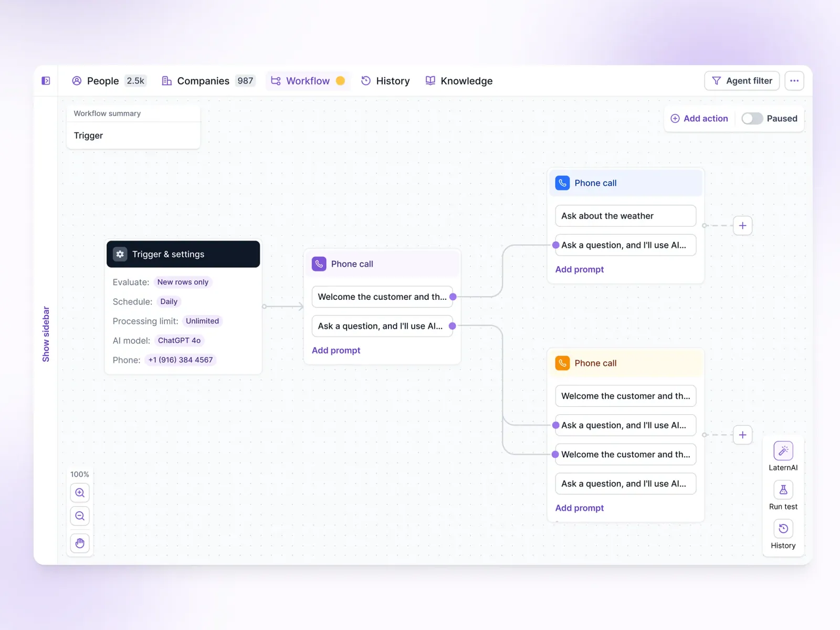Image resolution: width=840 pixels, height=630 pixels.
Task: Click the sidebar panel toggle icon
Action: (46, 81)
